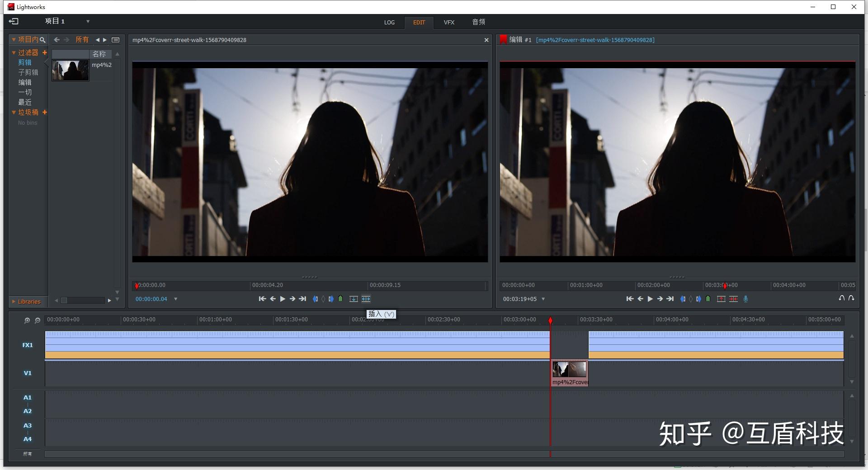Step back one frame in the edit viewer
This screenshot has height=470, width=868.
pyautogui.click(x=640, y=299)
